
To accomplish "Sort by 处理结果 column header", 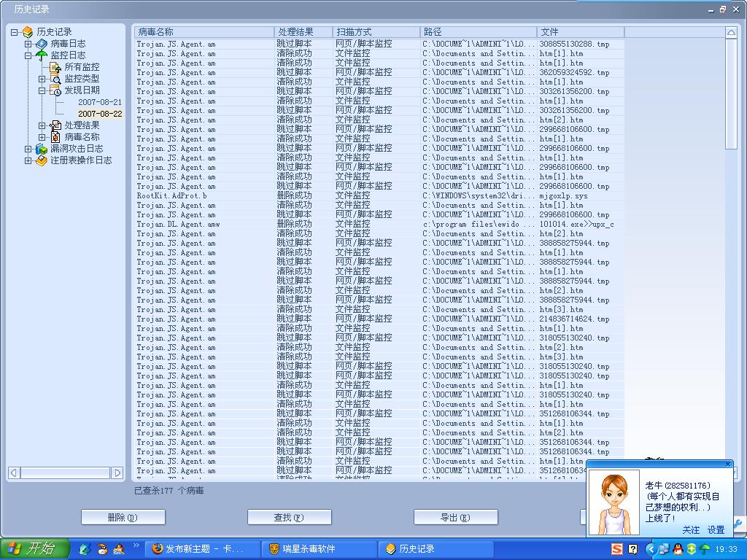I will point(303,32).
